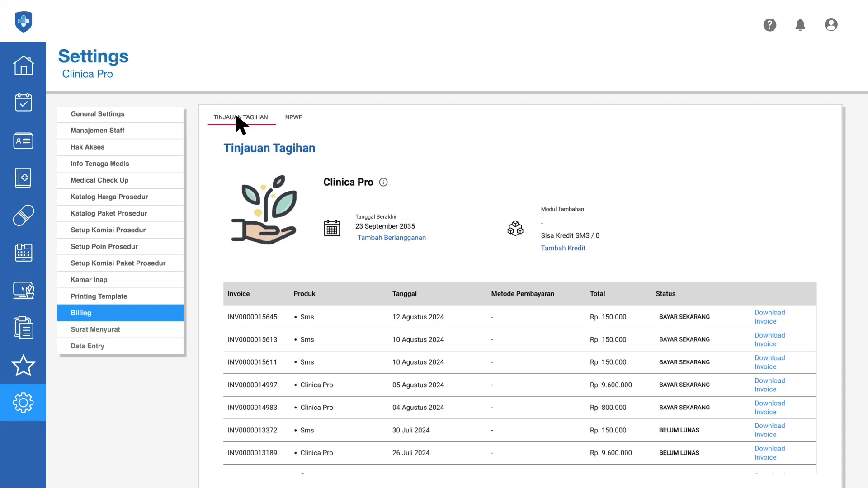
Task: Open Katalog Harga Prosedur menu item
Action: 109,197
